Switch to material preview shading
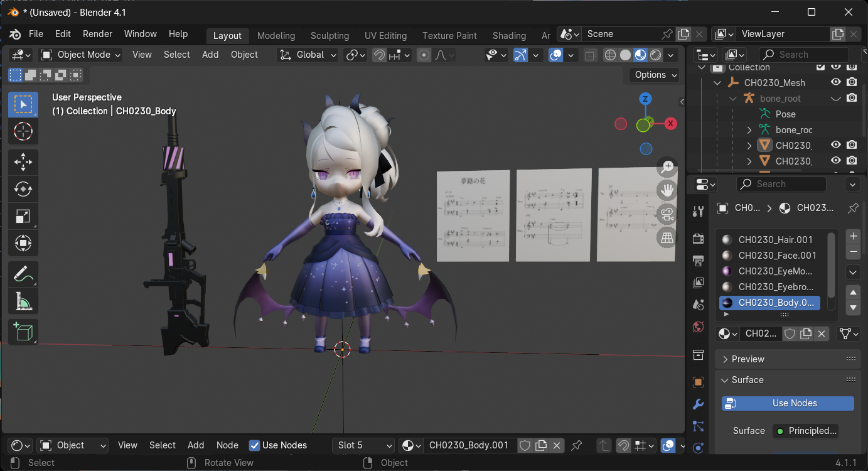Screen dimensions: 868x471 [x=640, y=55]
